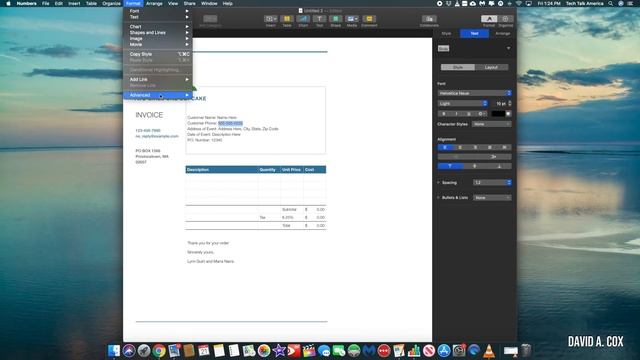Screen dimensions: 640x360
Task: Switch to the Style inspector tab
Action: [447, 33]
